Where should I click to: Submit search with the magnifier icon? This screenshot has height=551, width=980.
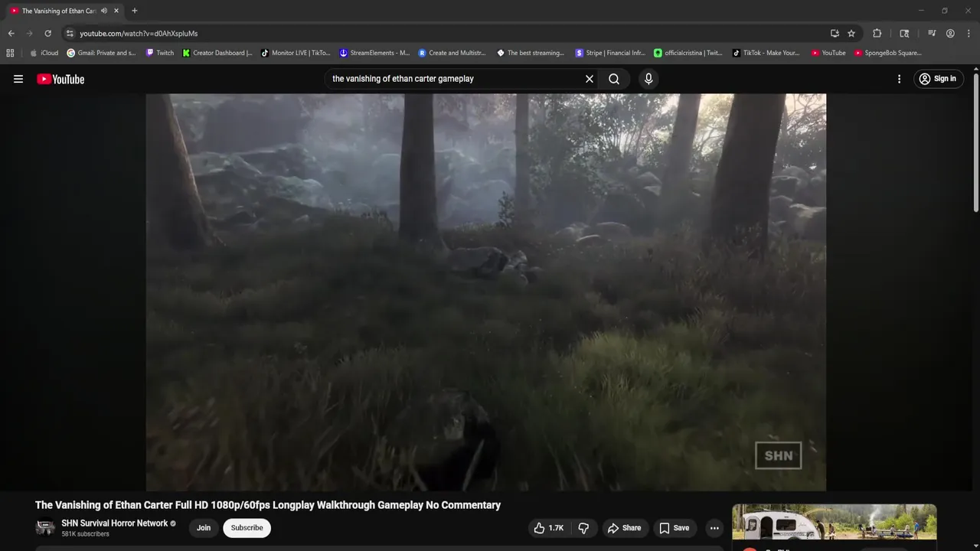point(614,79)
